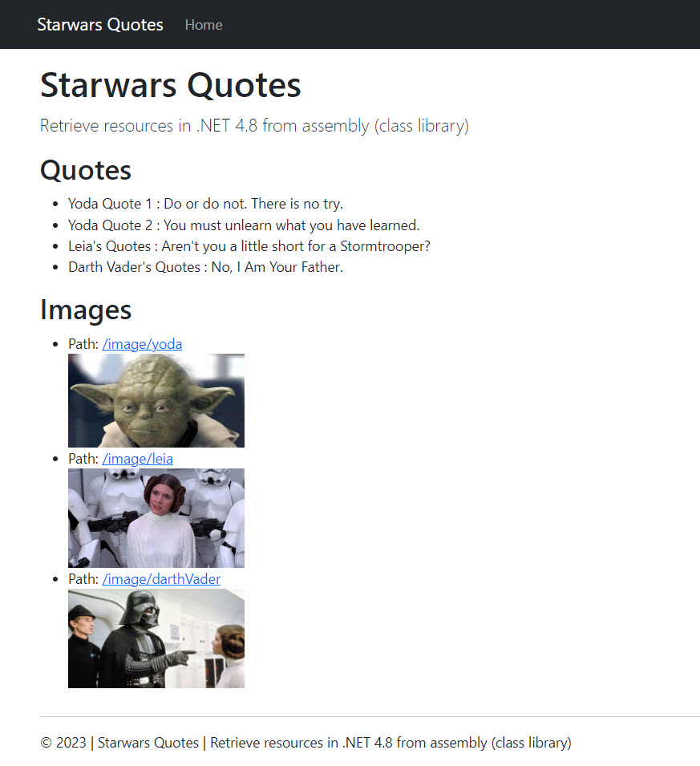Click the Leia with stormtroopers image
The width and height of the screenshot is (700, 766).
156,518
